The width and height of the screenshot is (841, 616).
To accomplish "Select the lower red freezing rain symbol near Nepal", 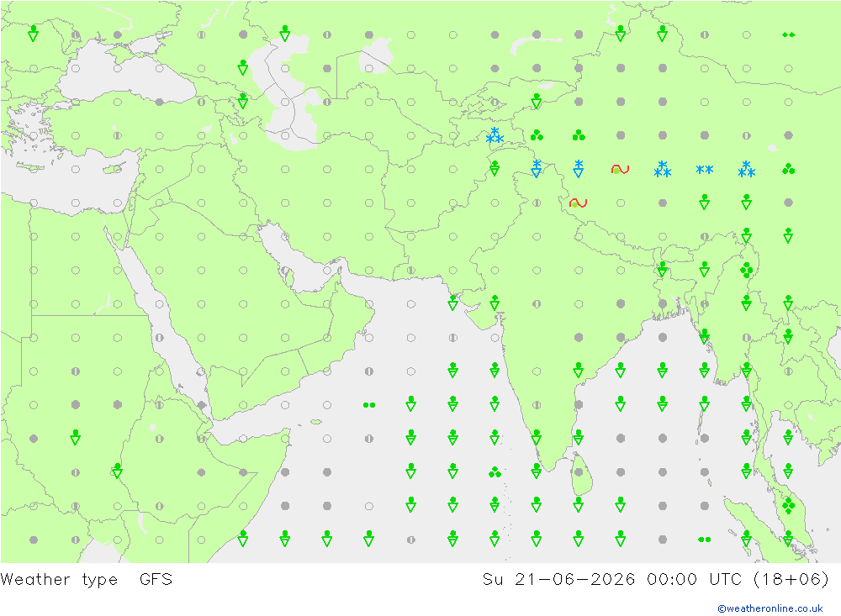I will [x=579, y=203].
